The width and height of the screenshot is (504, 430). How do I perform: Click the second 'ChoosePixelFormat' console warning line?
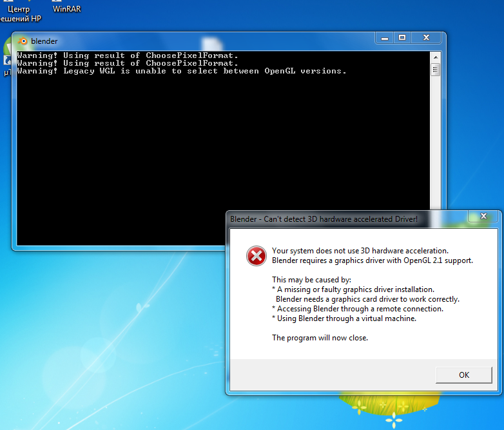pyautogui.click(x=128, y=63)
